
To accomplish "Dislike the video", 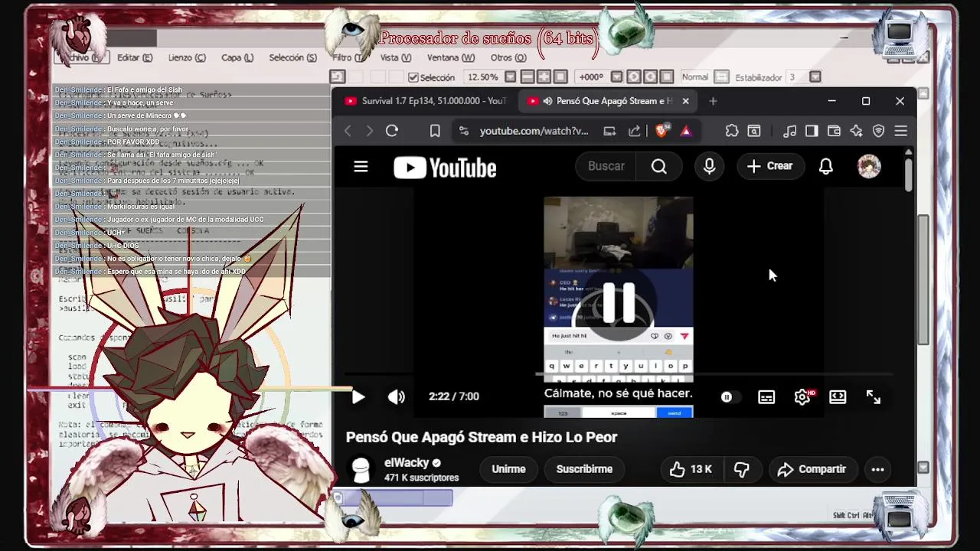I will 742,469.
